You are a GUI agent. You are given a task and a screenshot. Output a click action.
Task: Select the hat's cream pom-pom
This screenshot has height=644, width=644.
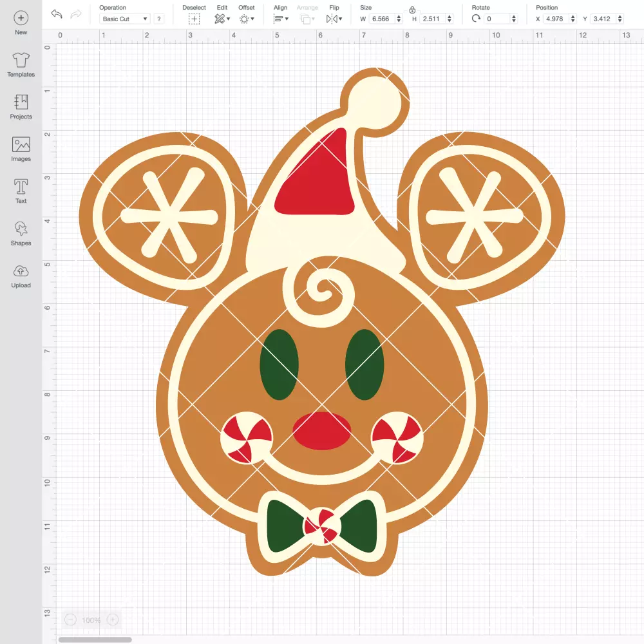tap(375, 102)
